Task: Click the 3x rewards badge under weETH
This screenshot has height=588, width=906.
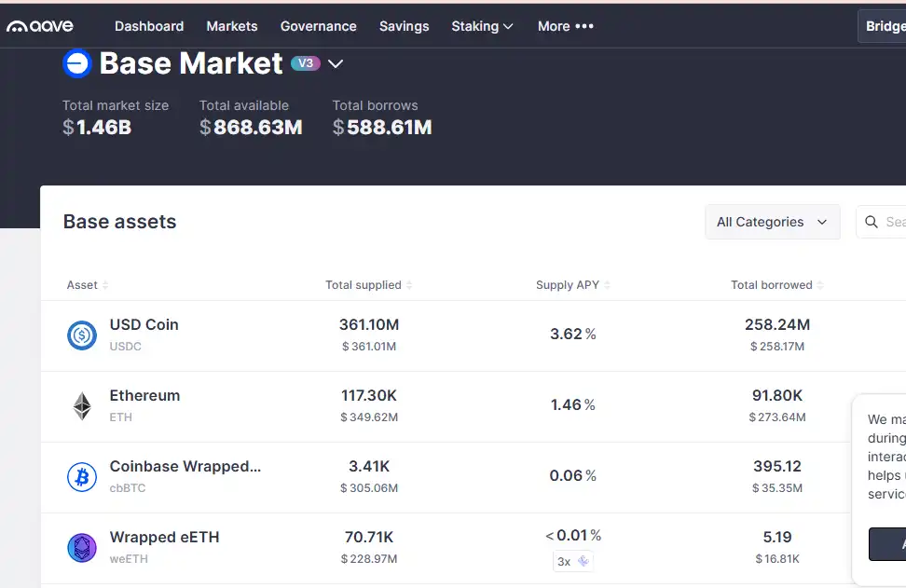Action: (x=573, y=561)
